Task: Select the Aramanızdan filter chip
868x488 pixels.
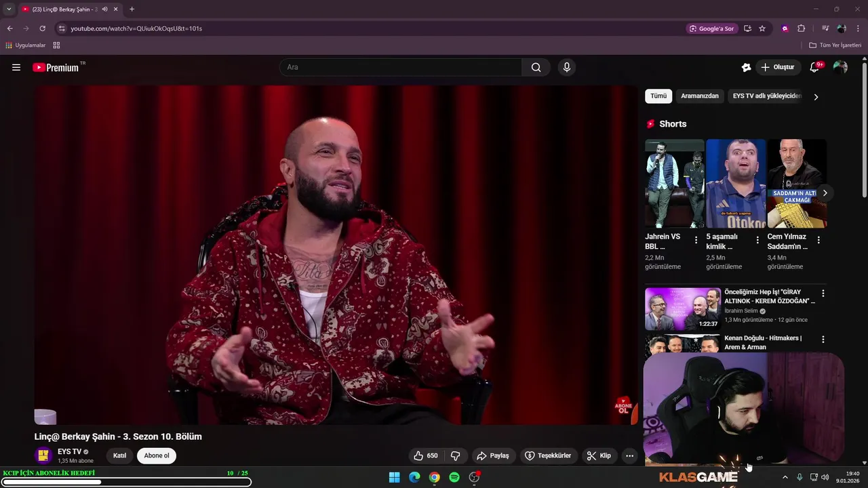Action: [x=700, y=96]
